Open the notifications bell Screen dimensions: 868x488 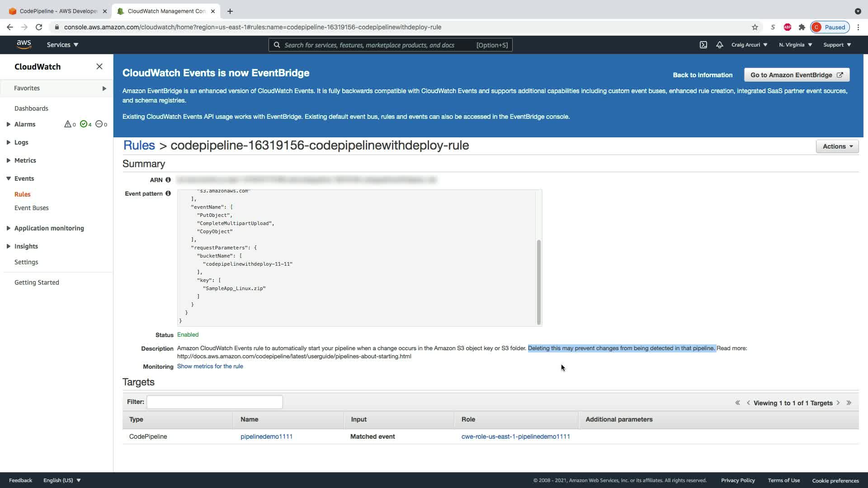tap(719, 45)
